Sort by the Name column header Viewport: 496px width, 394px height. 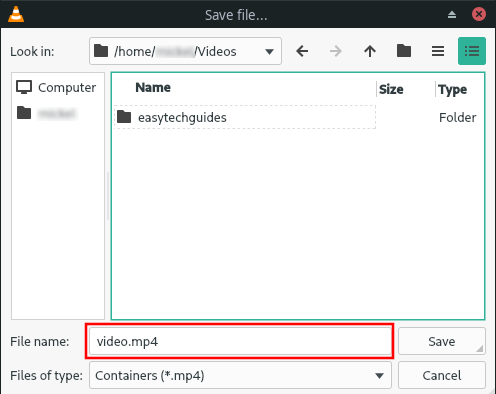(153, 88)
